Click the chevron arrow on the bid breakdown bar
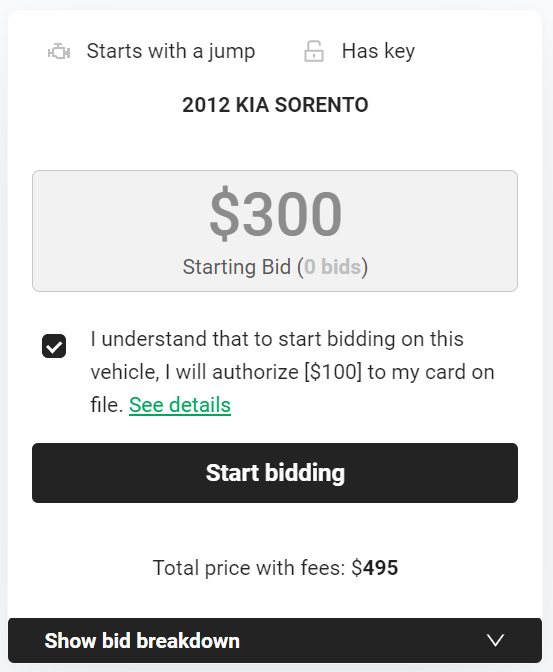This screenshot has width=553, height=672. click(x=496, y=640)
